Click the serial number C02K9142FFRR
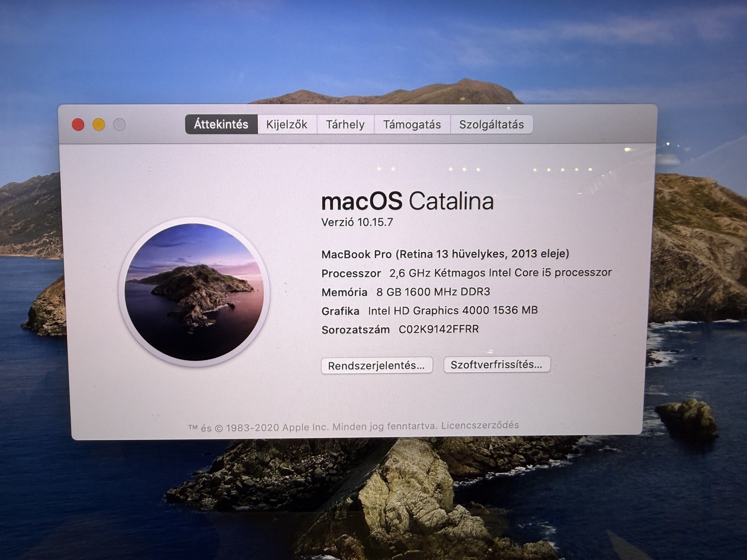 click(x=439, y=329)
